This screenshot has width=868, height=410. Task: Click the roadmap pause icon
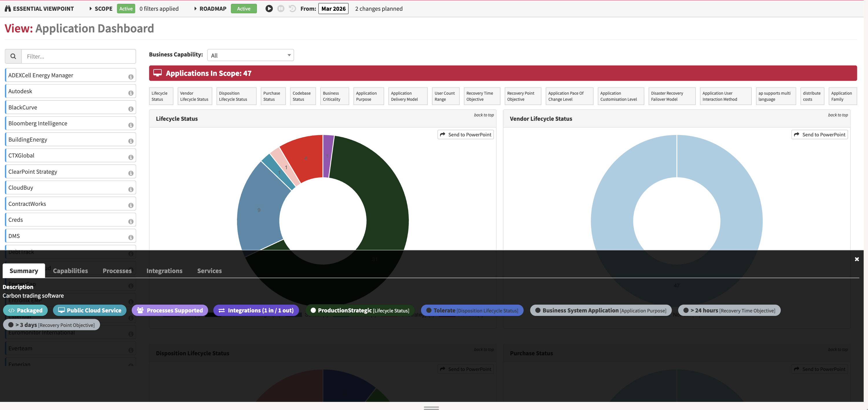coord(281,8)
